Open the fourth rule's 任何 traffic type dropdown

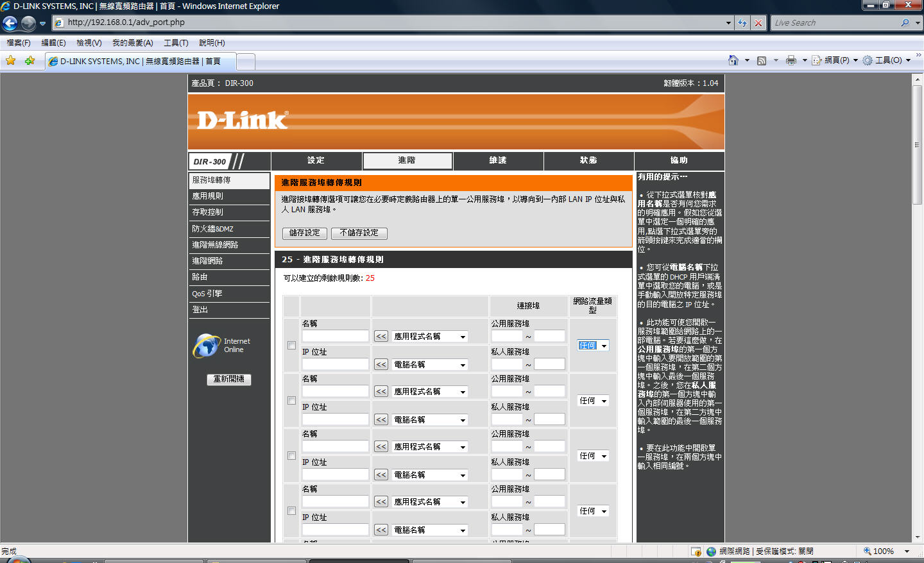[593, 511]
